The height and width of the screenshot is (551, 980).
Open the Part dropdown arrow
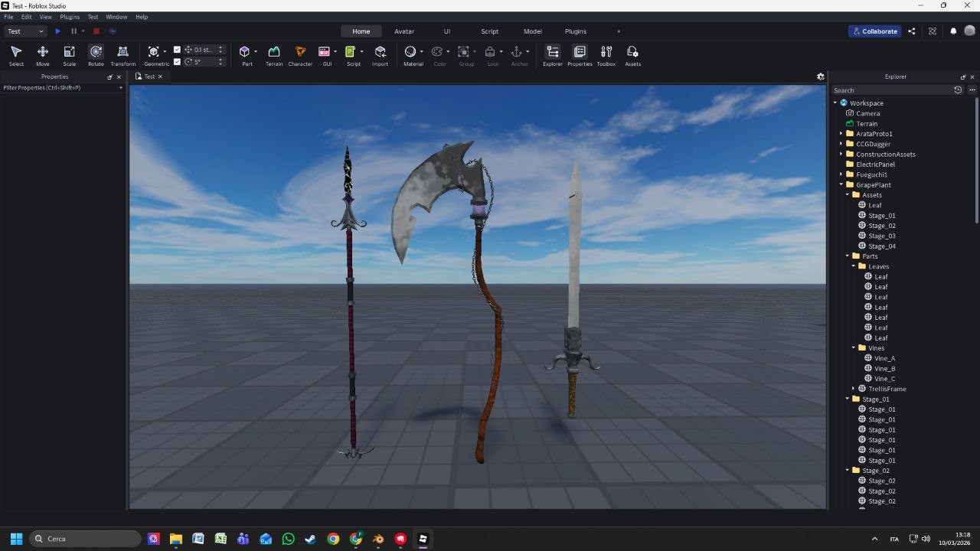[256, 51]
